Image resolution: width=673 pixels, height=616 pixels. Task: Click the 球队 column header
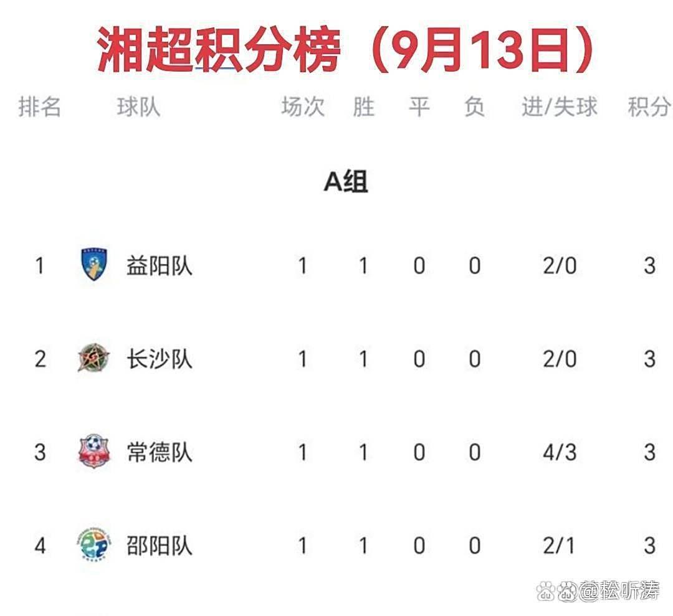click(x=138, y=107)
